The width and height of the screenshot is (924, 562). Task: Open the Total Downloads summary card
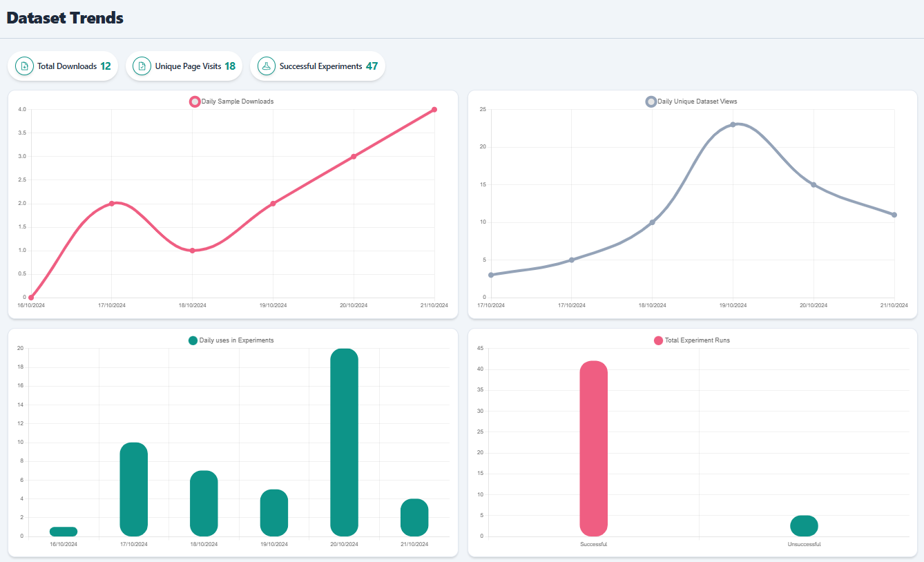point(62,66)
